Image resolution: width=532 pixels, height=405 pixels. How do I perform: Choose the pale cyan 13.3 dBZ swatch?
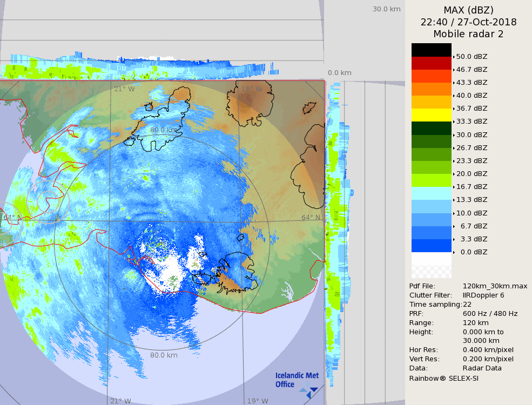[431, 193]
